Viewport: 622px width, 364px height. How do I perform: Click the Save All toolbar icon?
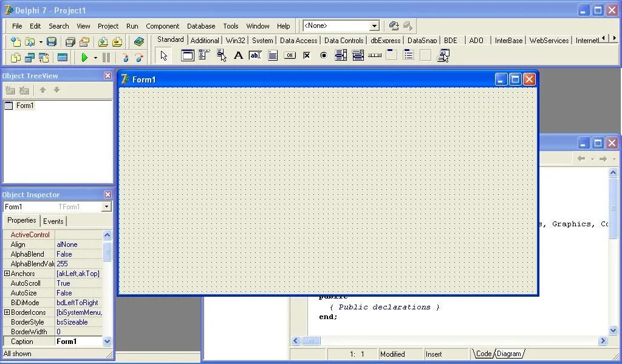[70, 42]
